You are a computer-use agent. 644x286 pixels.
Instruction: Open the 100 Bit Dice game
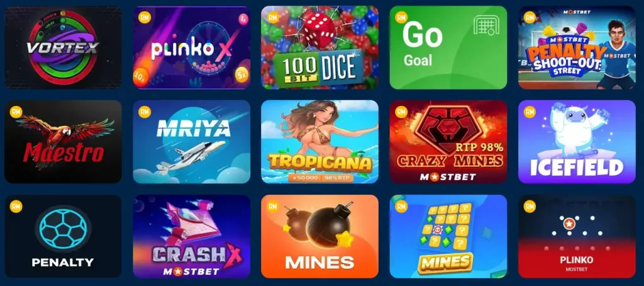click(319, 47)
